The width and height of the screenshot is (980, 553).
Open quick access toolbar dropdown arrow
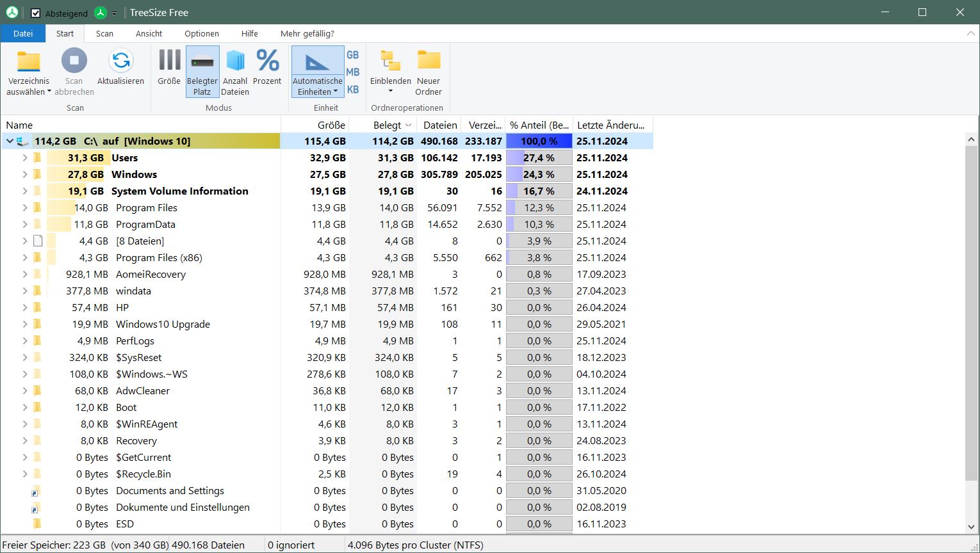click(x=115, y=13)
